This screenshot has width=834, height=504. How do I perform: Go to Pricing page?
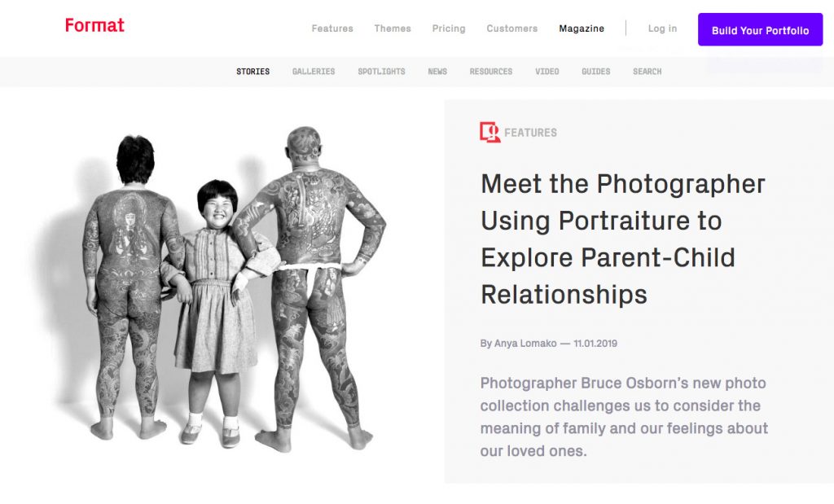tap(449, 28)
